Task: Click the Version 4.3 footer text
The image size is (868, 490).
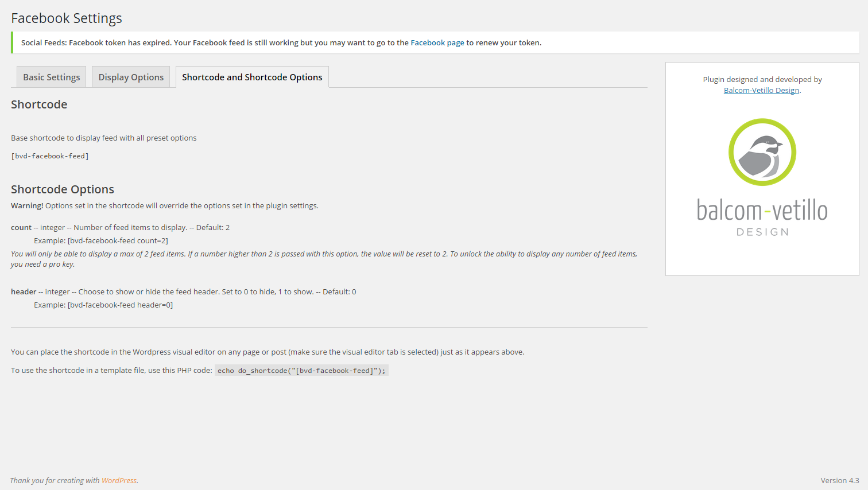Action: (x=839, y=481)
